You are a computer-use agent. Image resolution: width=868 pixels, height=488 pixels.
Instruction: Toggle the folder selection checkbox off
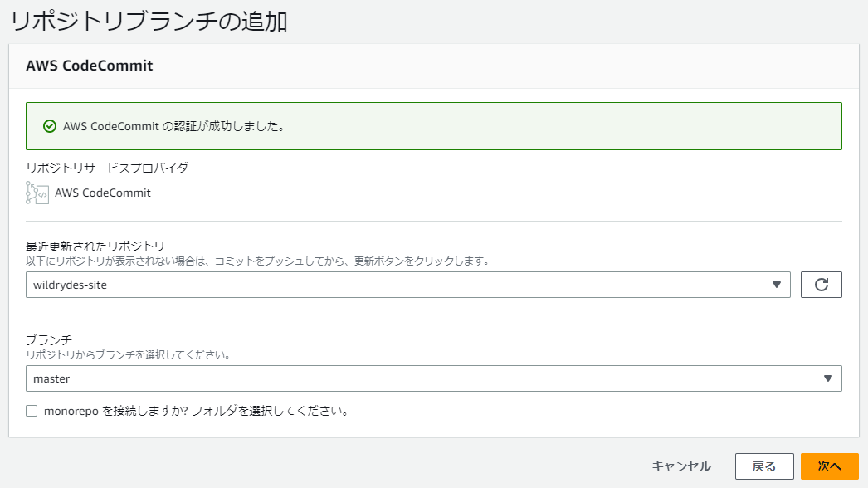tap(31, 410)
